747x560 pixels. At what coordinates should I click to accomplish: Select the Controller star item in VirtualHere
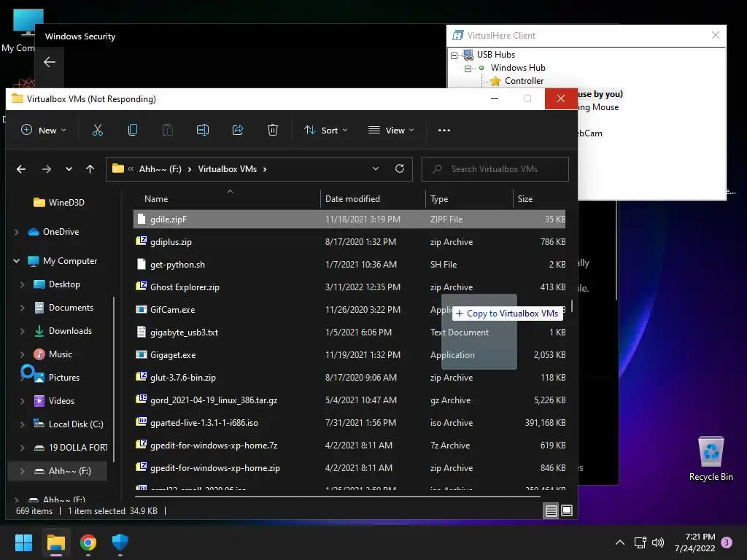517,81
